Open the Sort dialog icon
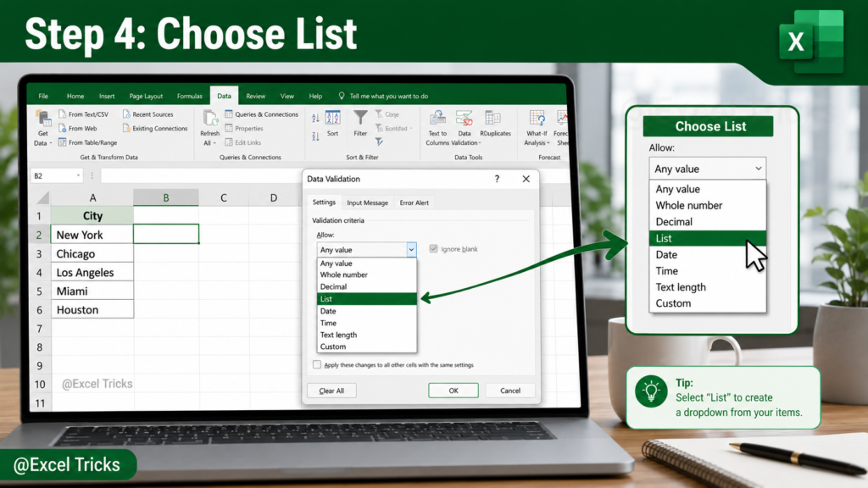The image size is (868, 488). pos(332,118)
